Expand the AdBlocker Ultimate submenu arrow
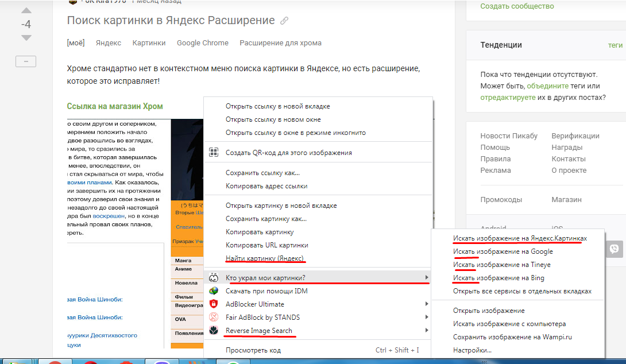This screenshot has height=364, width=626. (426, 304)
